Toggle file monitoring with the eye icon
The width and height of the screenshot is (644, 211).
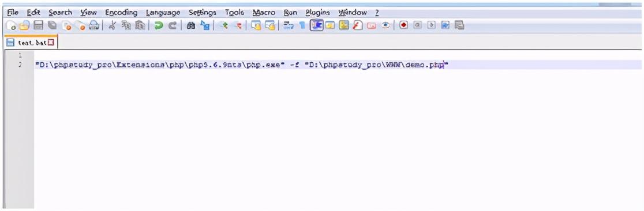point(385,25)
